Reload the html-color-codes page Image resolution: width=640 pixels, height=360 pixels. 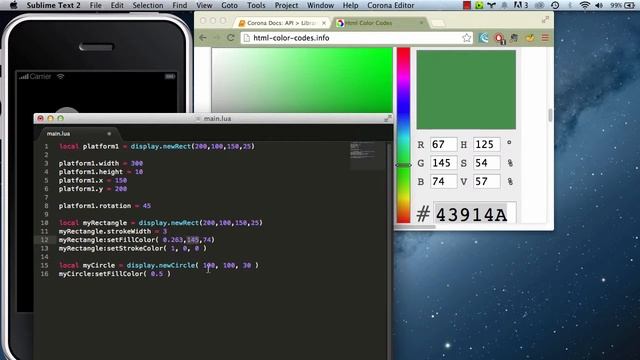(231, 38)
